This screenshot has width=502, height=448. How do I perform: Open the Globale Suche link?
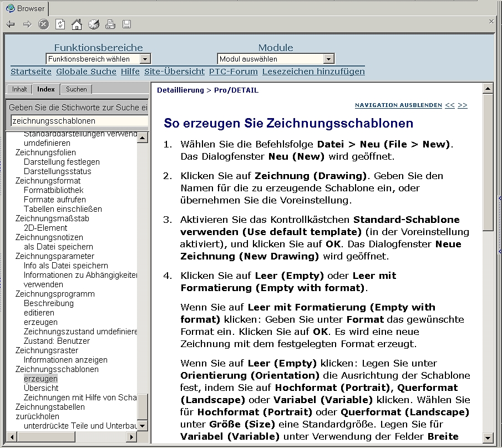(86, 72)
